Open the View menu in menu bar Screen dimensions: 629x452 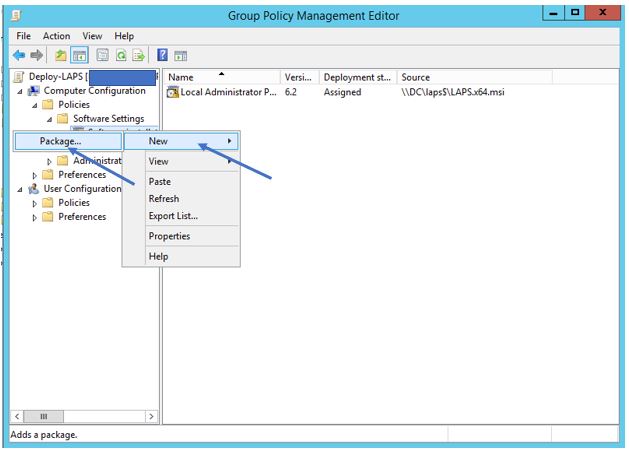point(92,36)
